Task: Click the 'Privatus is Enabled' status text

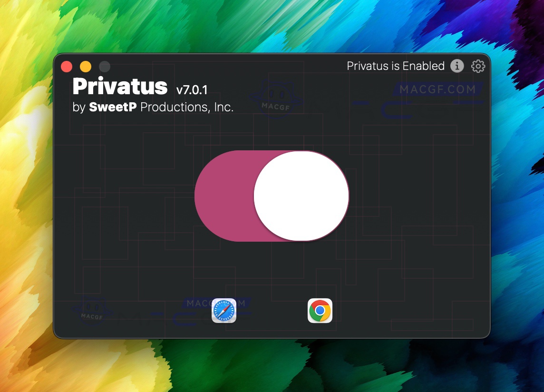Action: (x=396, y=66)
